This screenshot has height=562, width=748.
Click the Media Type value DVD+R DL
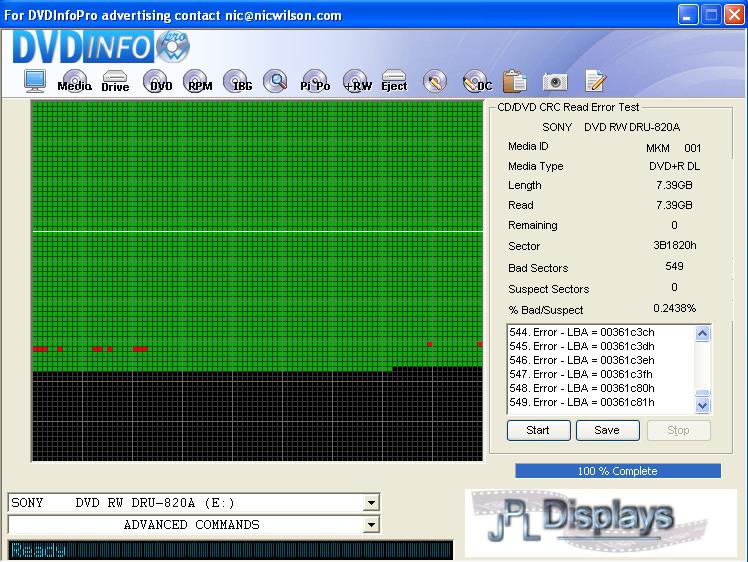coord(674,166)
